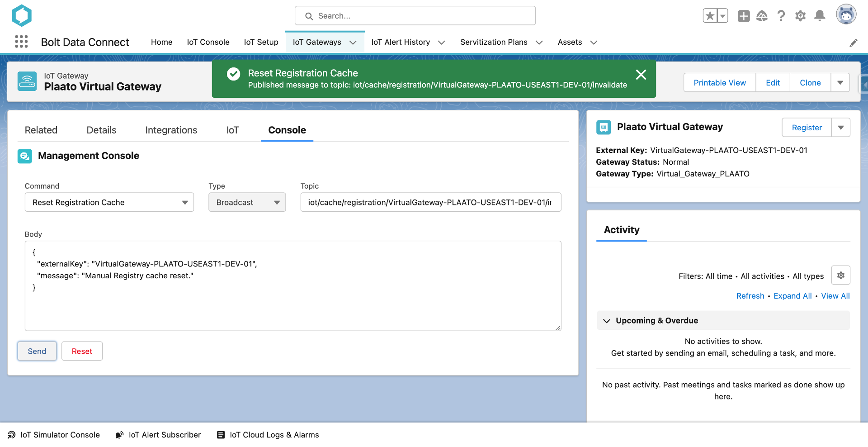Switch to the IoT tab

[x=232, y=130]
